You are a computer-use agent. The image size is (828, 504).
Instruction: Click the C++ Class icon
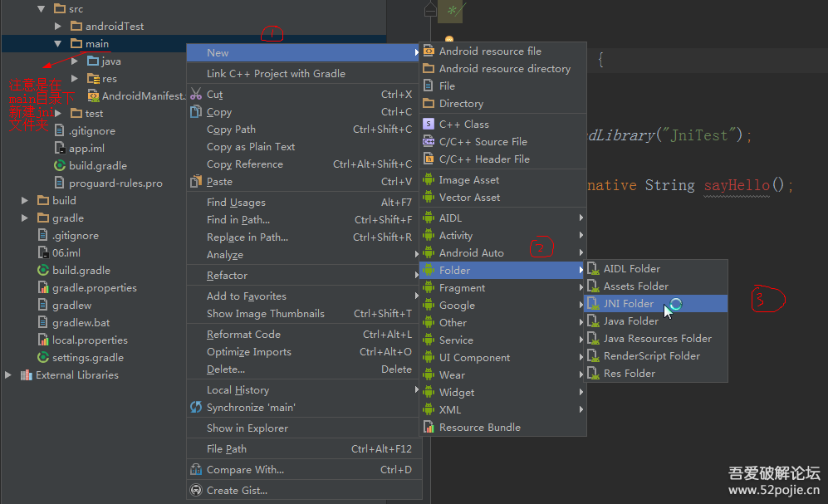click(x=429, y=124)
